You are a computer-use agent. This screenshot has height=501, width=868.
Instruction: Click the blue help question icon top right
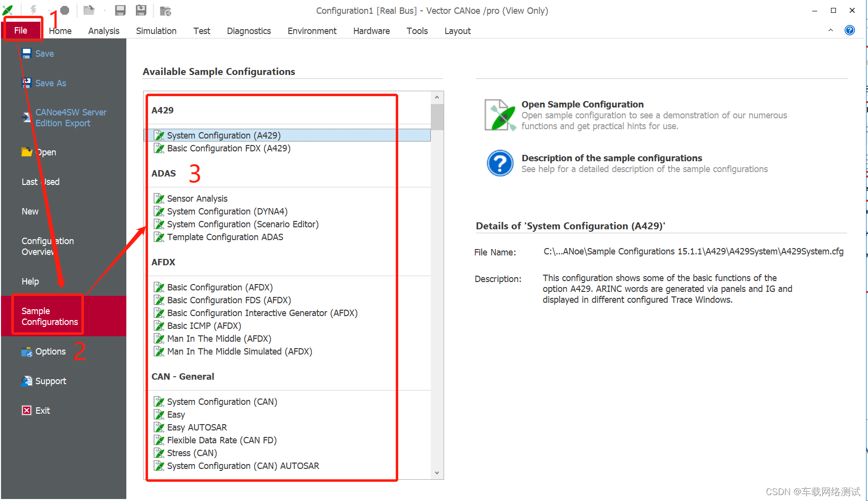click(x=850, y=31)
